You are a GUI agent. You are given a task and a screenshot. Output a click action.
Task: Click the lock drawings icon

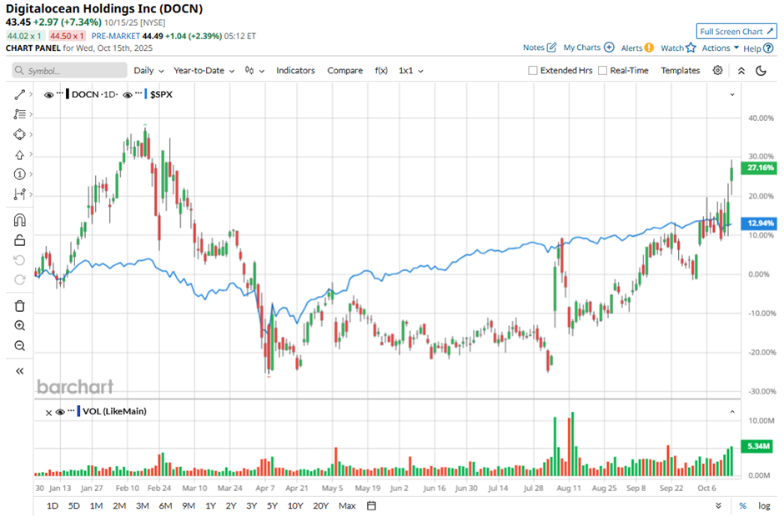pyautogui.click(x=19, y=240)
